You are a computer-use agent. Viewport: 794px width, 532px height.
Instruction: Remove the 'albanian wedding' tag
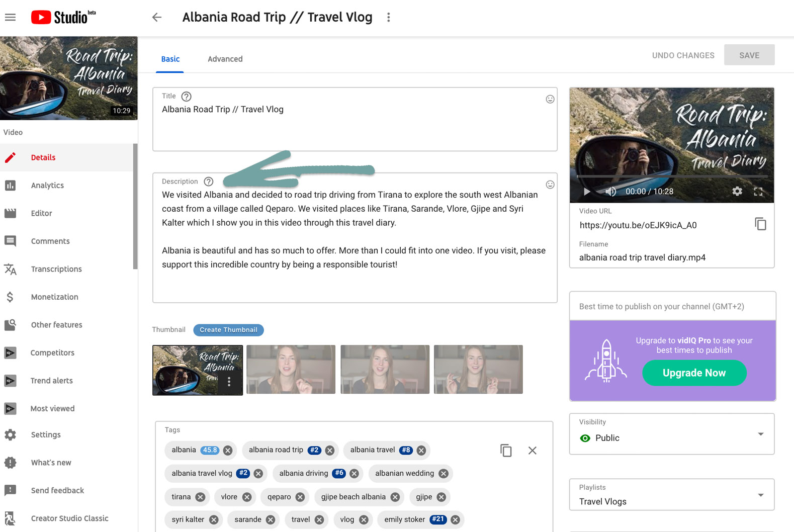click(x=444, y=474)
